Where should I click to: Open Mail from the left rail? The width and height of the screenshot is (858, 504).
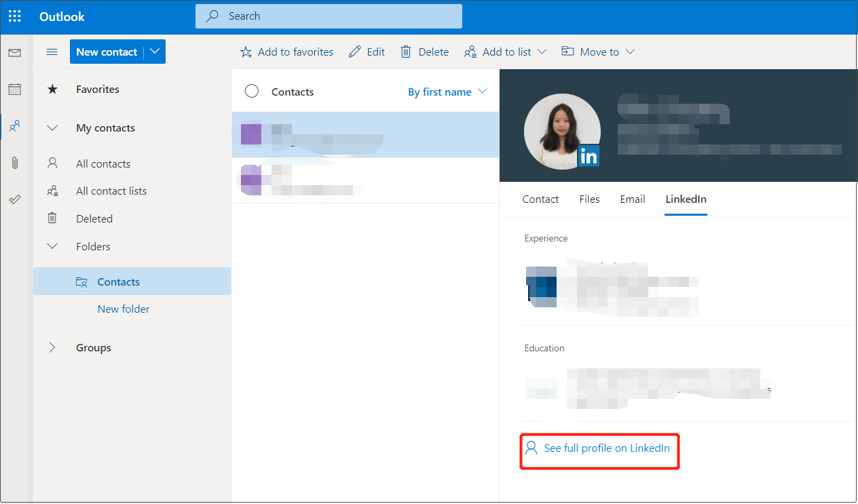click(14, 52)
